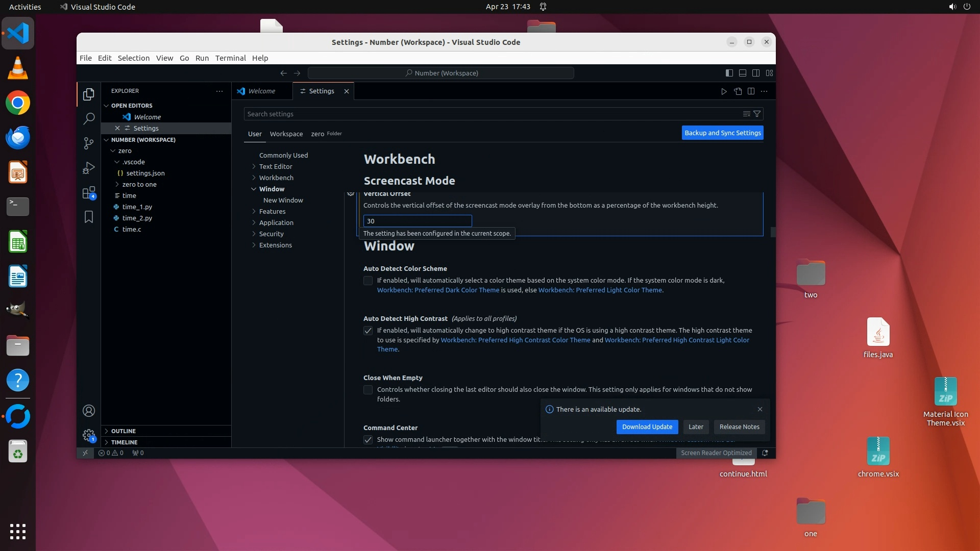Screen dimensions: 980x551
Task: Expand the OUTLINE panel
Action: tap(123, 431)
